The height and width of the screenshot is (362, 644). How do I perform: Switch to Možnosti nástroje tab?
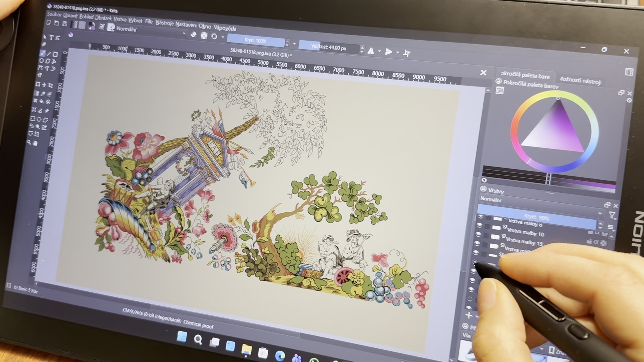[580, 80]
